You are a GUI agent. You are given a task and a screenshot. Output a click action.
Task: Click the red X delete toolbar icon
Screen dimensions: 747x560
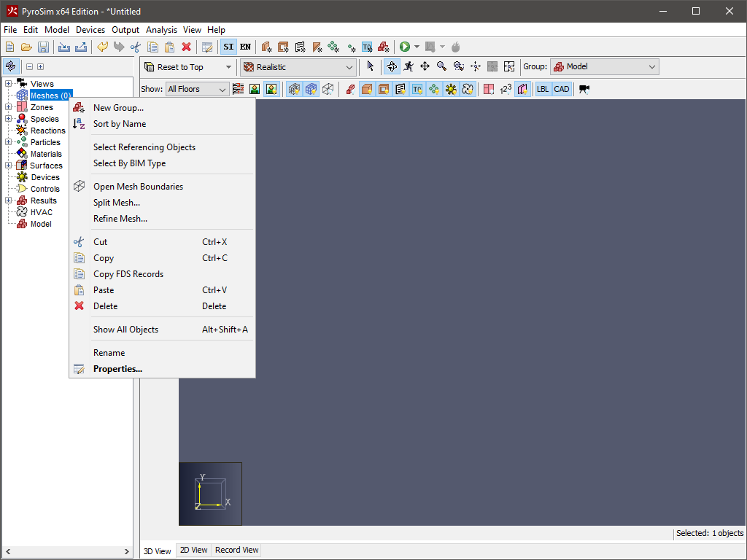coord(186,47)
